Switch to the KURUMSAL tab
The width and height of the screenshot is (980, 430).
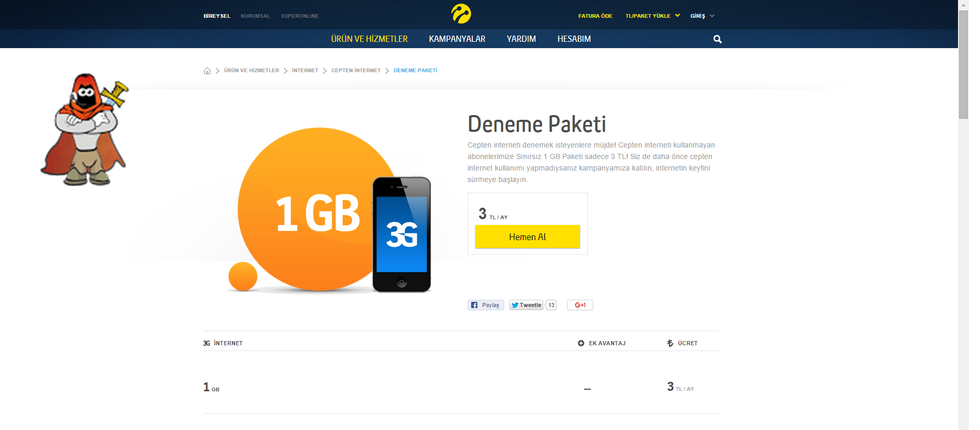(x=255, y=16)
